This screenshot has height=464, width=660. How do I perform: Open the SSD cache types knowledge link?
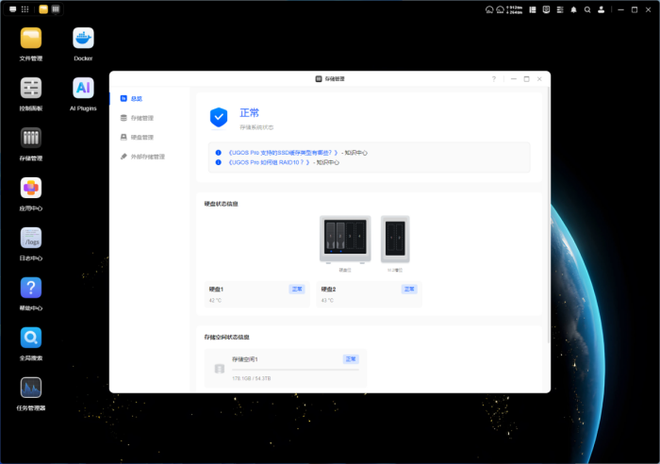pos(283,152)
